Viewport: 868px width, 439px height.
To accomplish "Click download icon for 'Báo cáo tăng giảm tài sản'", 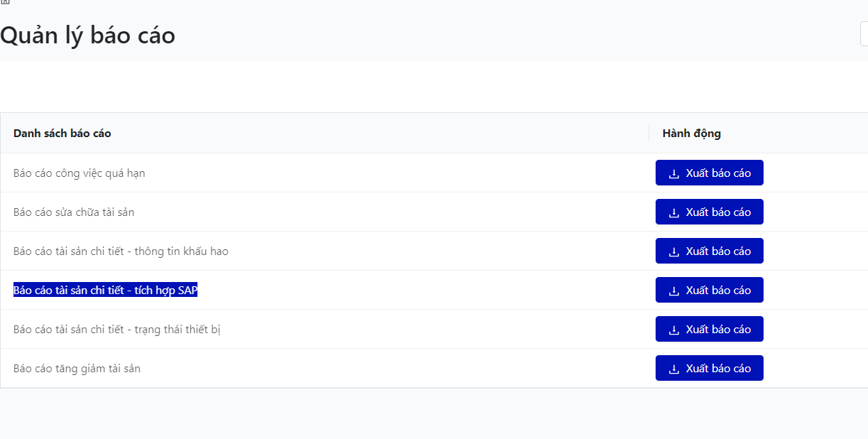I will coord(674,369).
